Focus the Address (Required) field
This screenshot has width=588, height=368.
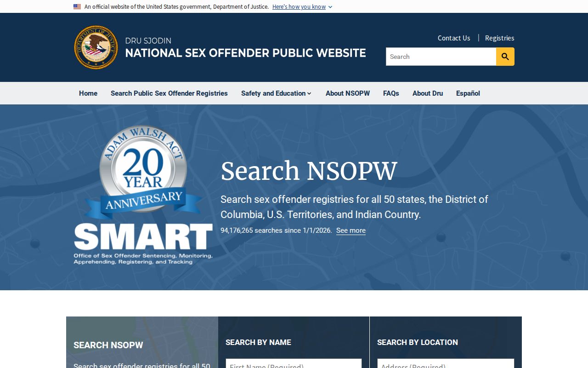click(x=446, y=363)
